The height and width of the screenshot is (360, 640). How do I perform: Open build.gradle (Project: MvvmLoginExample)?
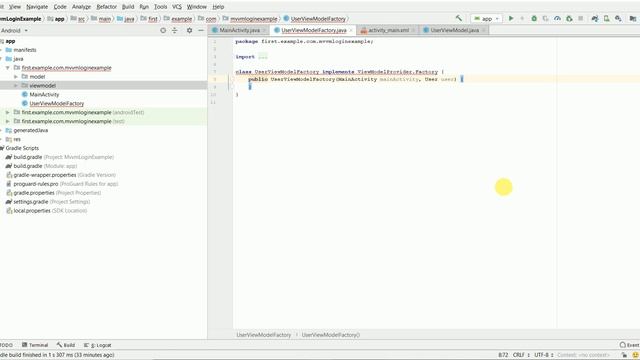pos(63,157)
